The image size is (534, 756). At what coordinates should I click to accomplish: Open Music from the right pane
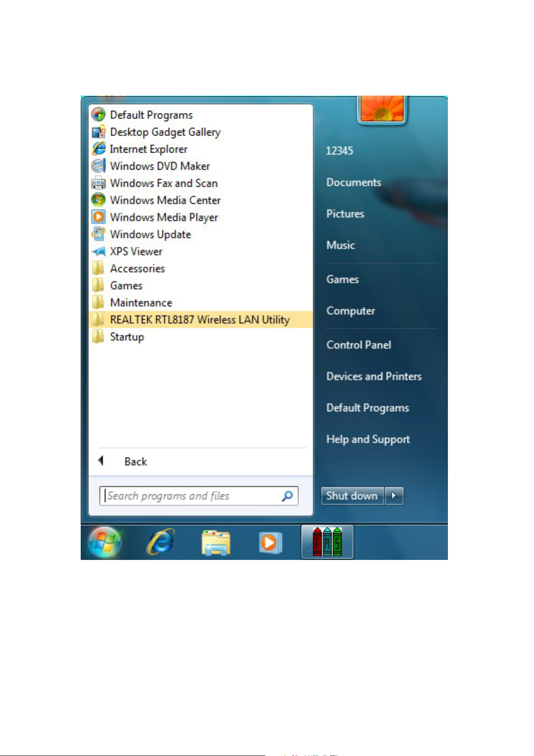[341, 245]
